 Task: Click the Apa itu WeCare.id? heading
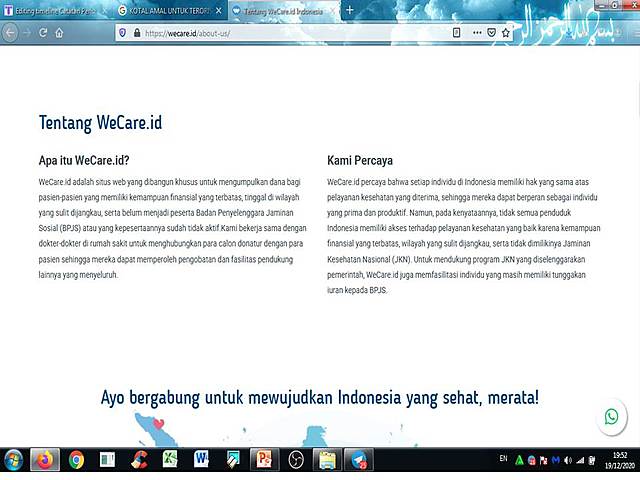[84, 160]
